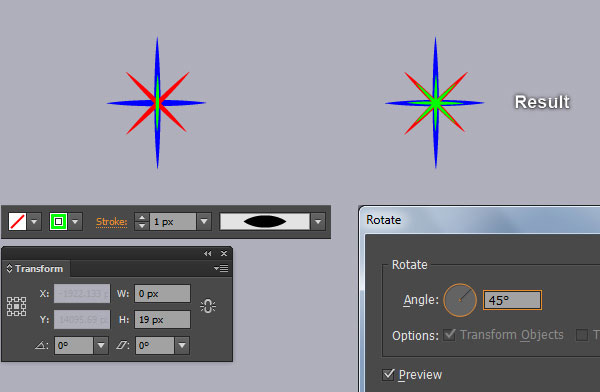600x392 pixels.
Task: Click the Rotate dialog angle dial
Action: [460, 300]
